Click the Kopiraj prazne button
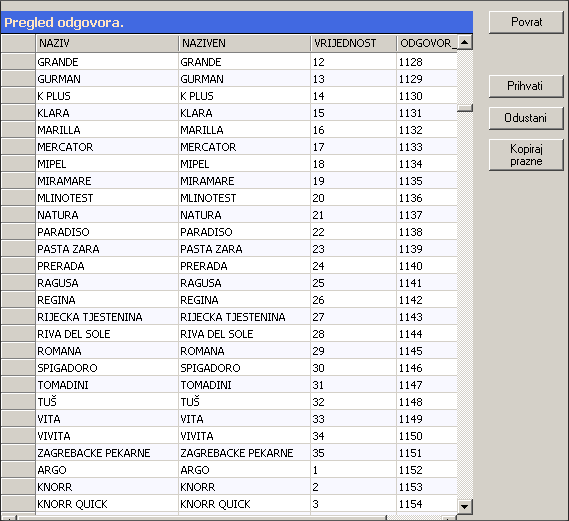 click(x=526, y=155)
